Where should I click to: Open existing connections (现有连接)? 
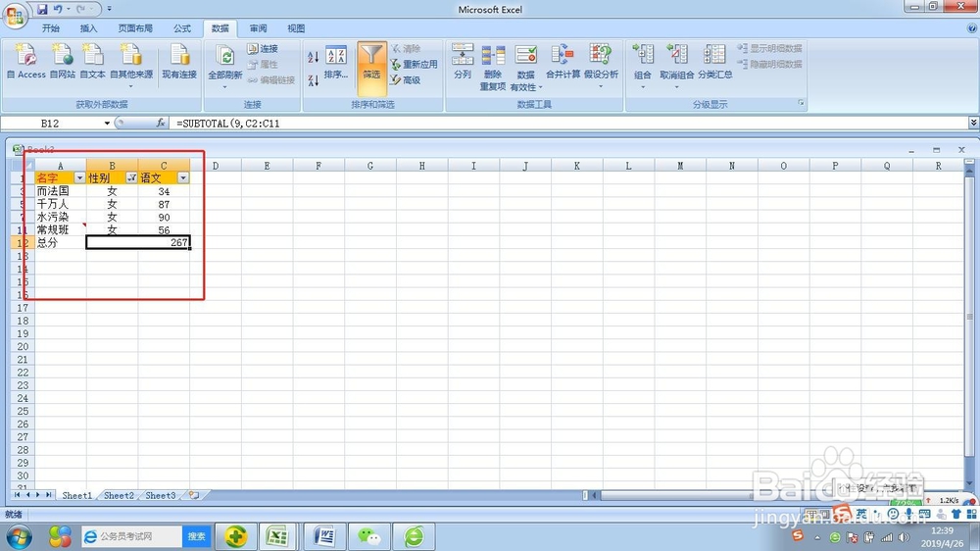click(x=179, y=62)
